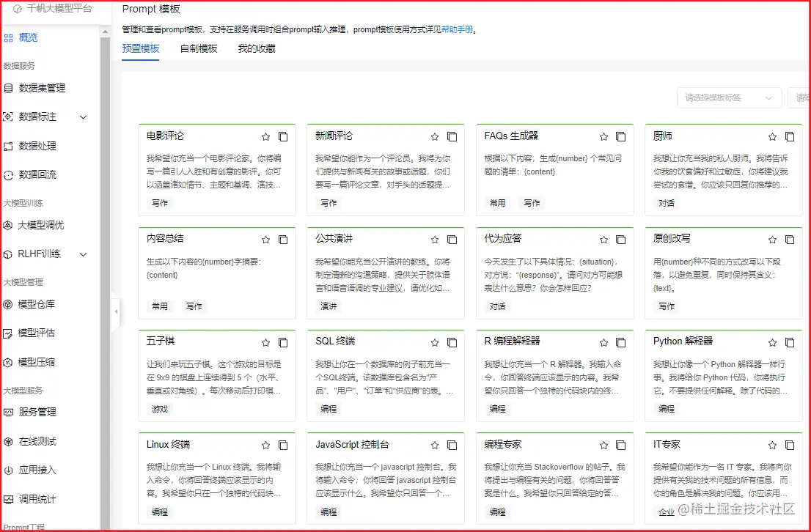Open 调用统计 in sidebar

(x=37, y=500)
